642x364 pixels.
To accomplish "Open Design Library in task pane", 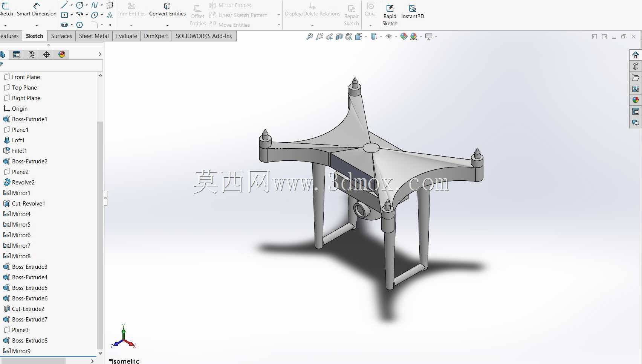I will pos(636,66).
